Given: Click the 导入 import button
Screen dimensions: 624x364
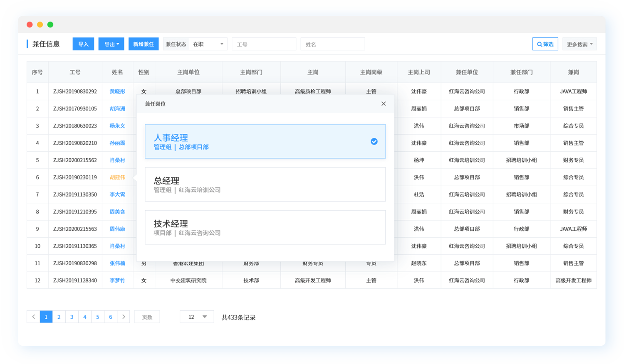Looking at the screenshot, I should click(x=83, y=44).
